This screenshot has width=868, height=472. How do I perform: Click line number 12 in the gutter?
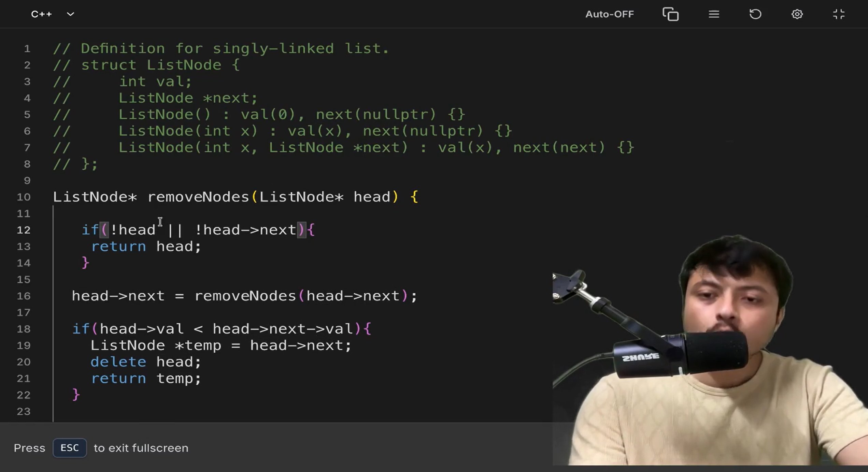[x=24, y=230]
